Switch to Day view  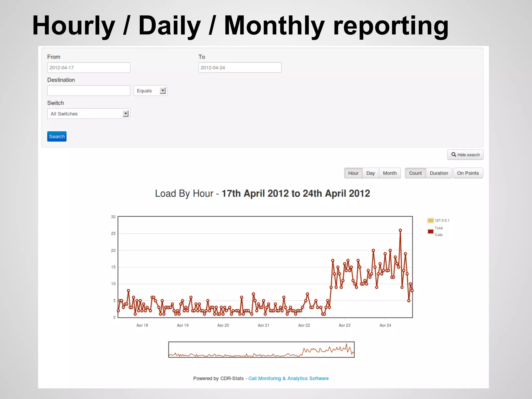[370, 173]
